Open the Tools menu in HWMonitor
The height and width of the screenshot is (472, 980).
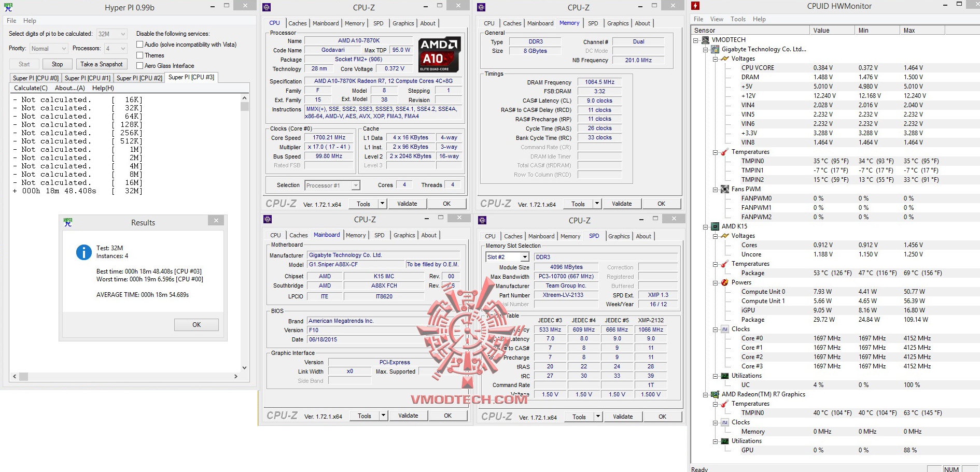(738, 19)
